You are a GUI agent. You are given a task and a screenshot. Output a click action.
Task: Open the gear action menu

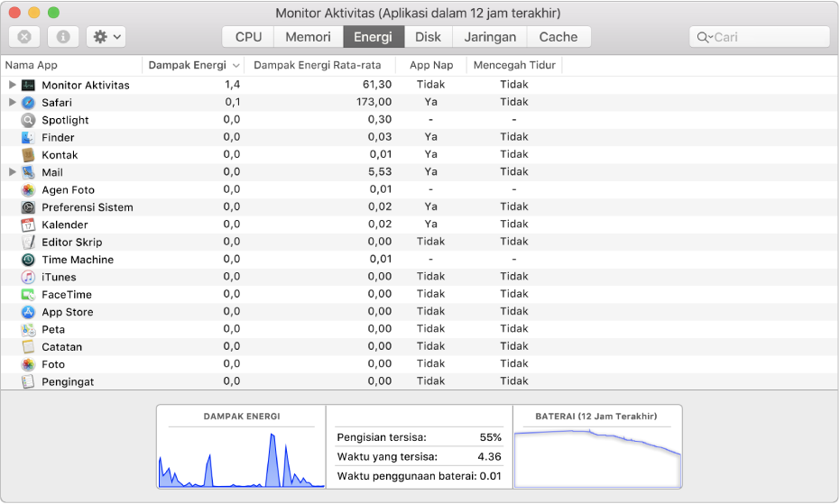point(106,37)
